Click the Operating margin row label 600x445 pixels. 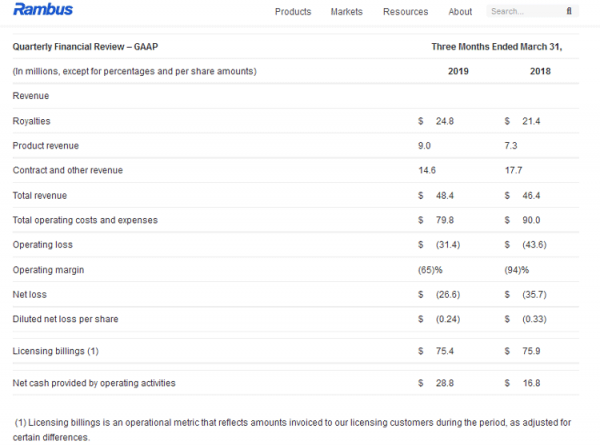click(46, 270)
